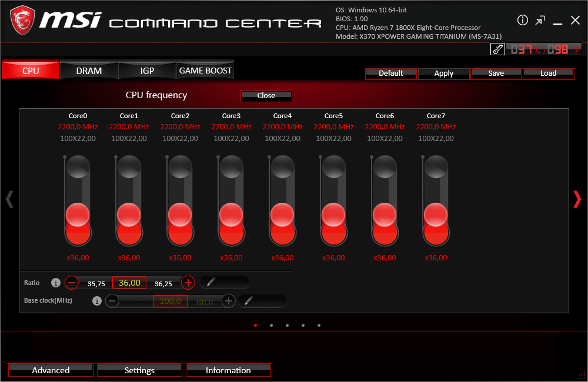The height and width of the screenshot is (382, 588).
Task: Select the fifth page indicator dot
Action: point(319,325)
